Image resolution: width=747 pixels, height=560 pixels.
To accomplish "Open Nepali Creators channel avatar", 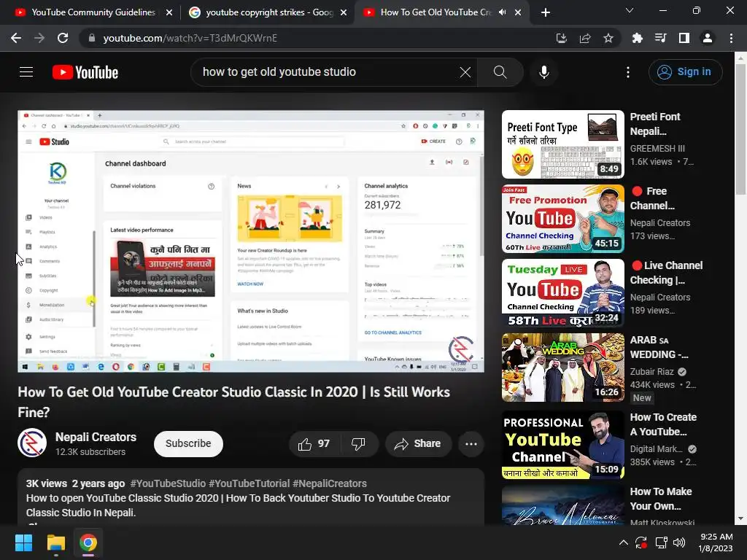I will pyautogui.click(x=32, y=443).
